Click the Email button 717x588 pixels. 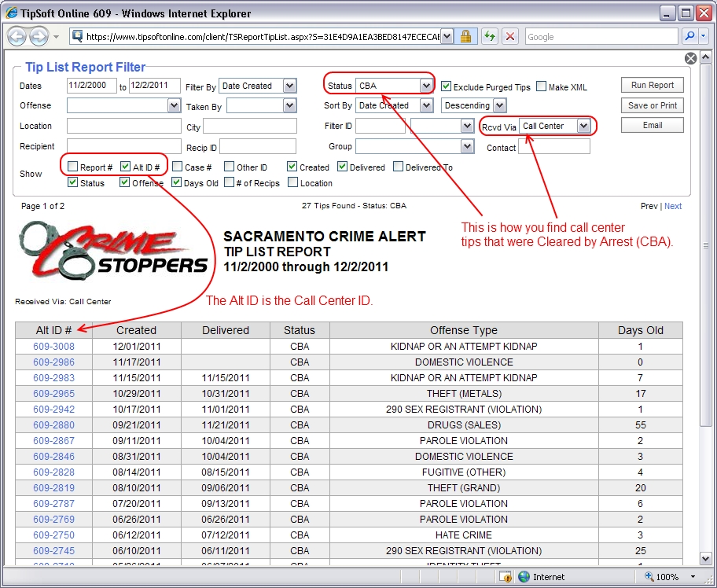[652, 125]
